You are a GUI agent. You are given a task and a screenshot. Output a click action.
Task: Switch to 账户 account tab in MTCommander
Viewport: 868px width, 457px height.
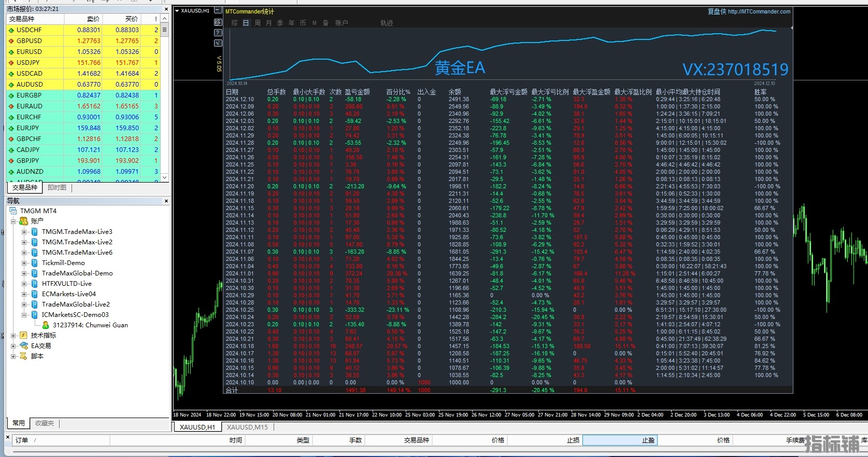click(341, 23)
